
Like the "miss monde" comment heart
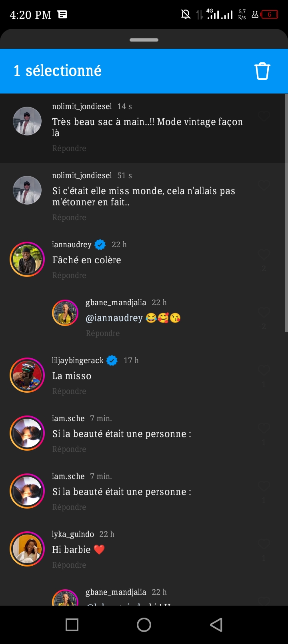[264, 185]
